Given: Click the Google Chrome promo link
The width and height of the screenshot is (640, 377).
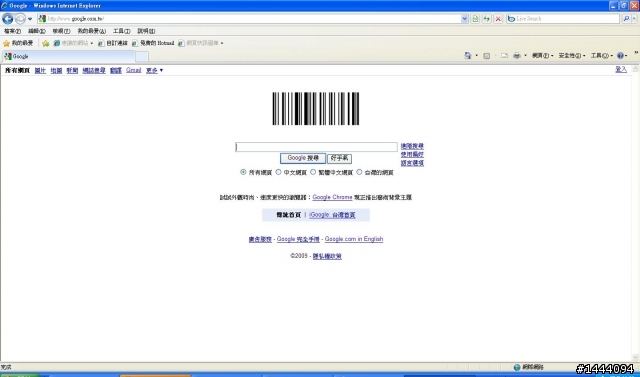Looking at the screenshot, I should [332, 197].
